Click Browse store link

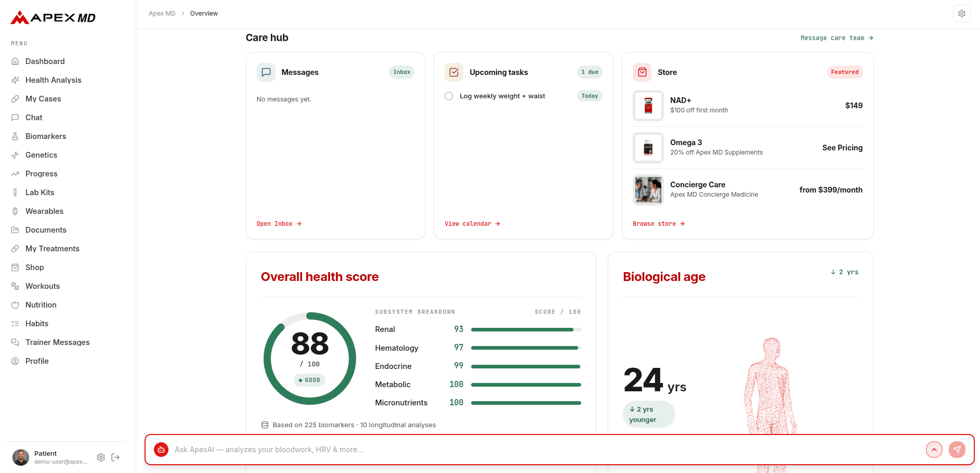pos(659,224)
